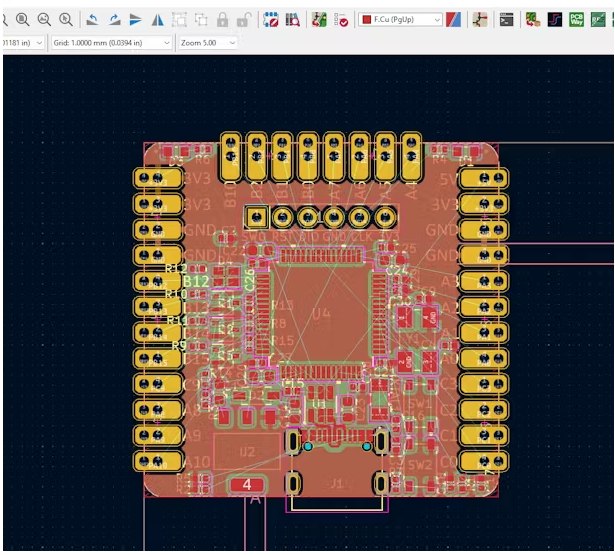Run the design rules checker
The image size is (615, 555).
pyautogui.click(x=341, y=19)
